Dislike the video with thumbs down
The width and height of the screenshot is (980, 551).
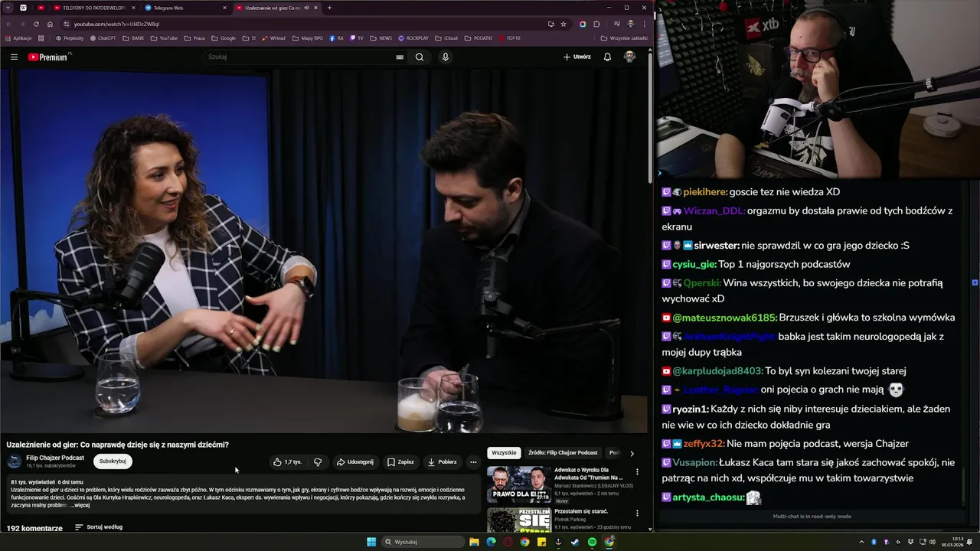pyautogui.click(x=318, y=461)
